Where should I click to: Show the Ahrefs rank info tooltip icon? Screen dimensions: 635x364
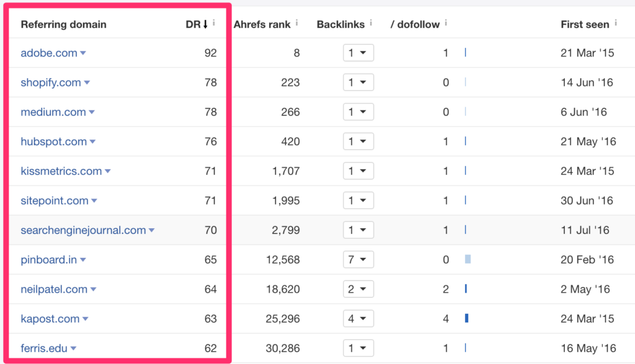pos(297,23)
